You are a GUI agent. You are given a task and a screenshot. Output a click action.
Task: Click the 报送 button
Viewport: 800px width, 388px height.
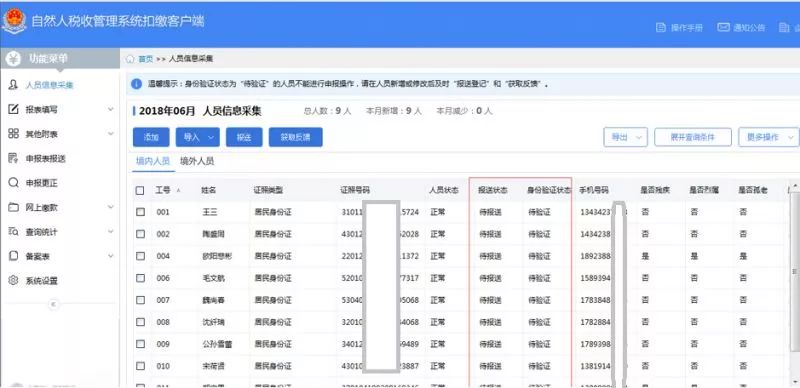point(244,137)
